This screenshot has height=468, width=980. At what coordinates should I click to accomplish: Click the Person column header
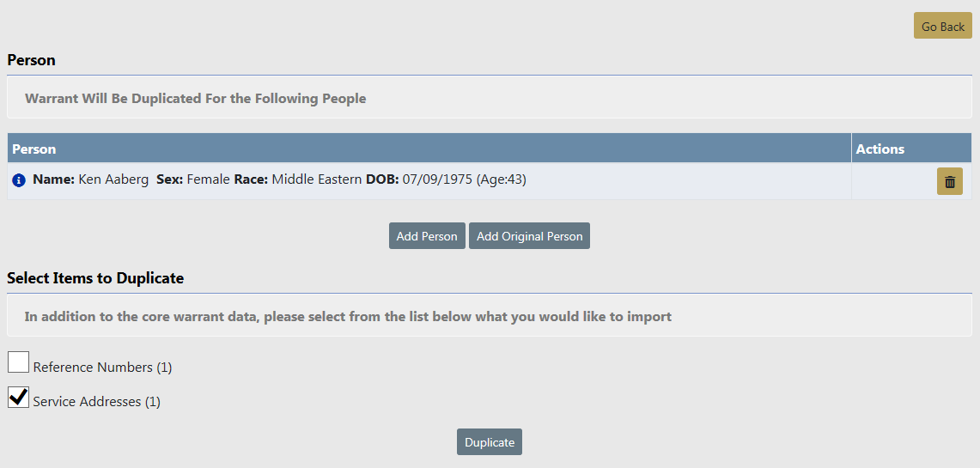[34, 149]
